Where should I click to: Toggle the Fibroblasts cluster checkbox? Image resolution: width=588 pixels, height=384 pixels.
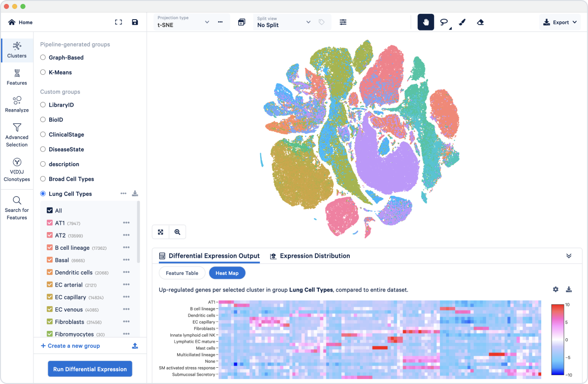pyautogui.click(x=50, y=322)
